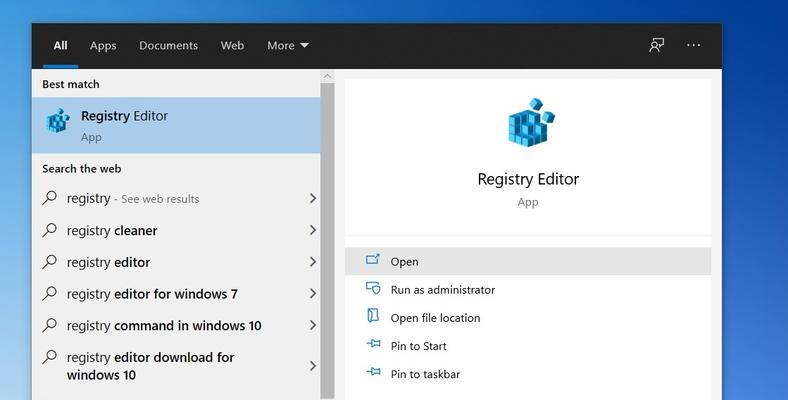Screen dimensions: 788x400
Task: Select the registry See web results suggestion
Action: (176, 198)
